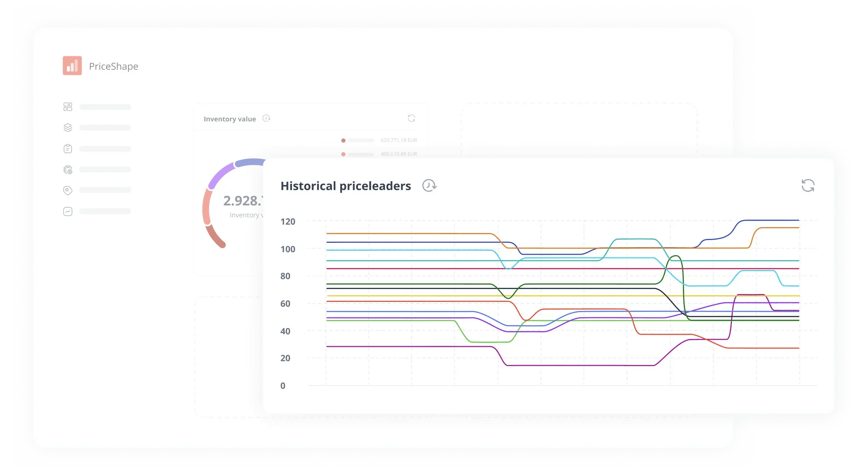Click the PriceShape brand name text
This screenshot has width=868, height=473.
(x=114, y=66)
